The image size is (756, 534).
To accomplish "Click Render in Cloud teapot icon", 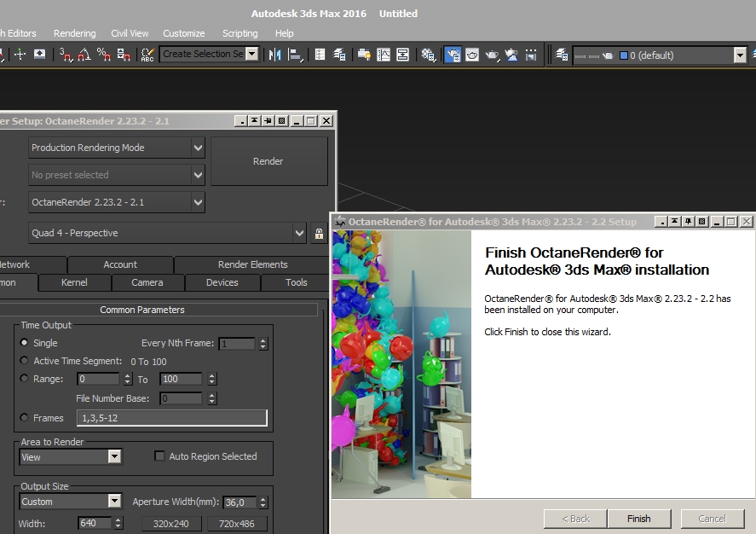I will tap(511, 55).
